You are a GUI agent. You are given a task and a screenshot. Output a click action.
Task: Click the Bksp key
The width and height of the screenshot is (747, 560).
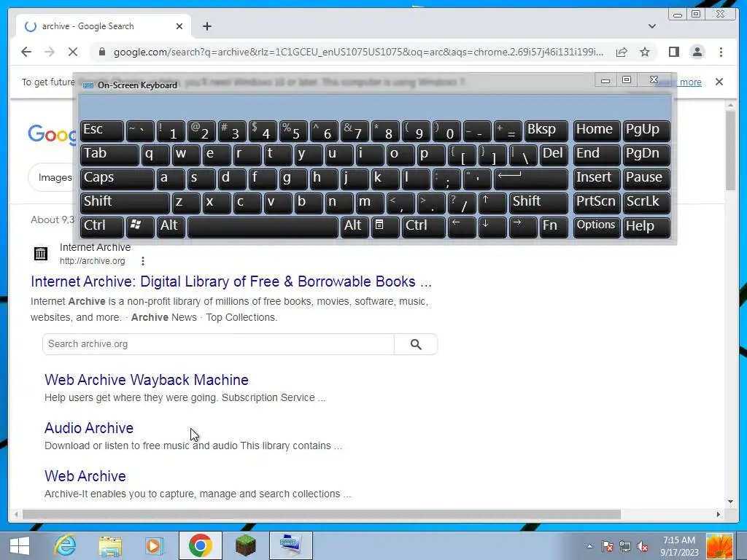pos(546,131)
